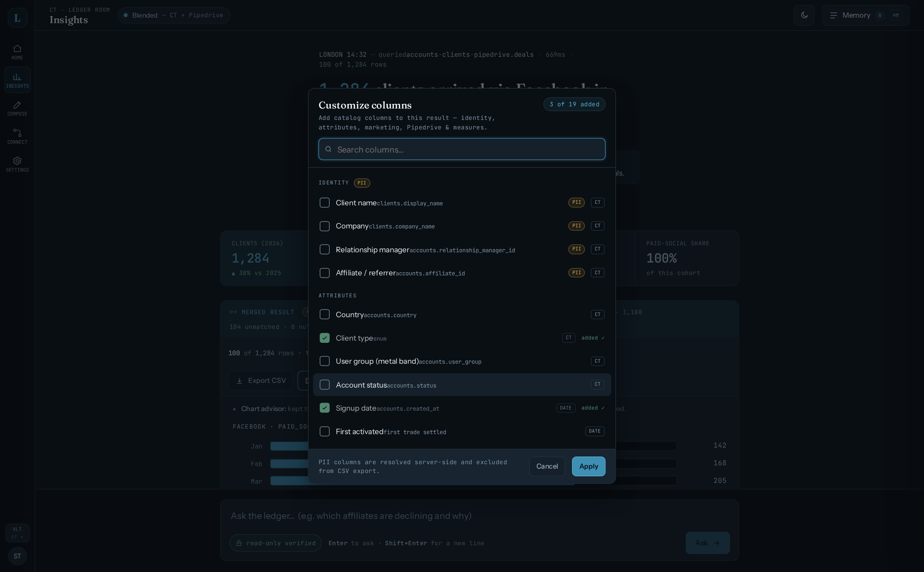This screenshot has height=572, width=924.
Task: Open the Insights section
Action: pos(17,80)
